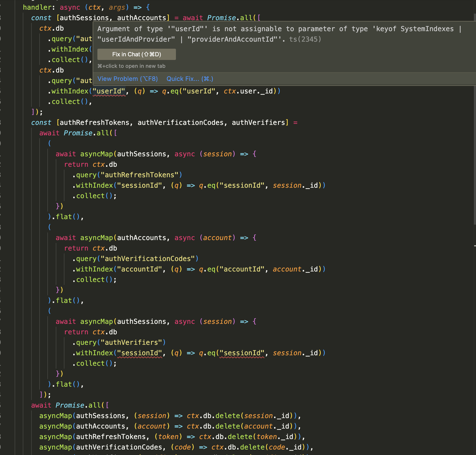
Task: Click the underlined "sessionId" inside q.eq of authVerifiers
Action: (x=242, y=353)
